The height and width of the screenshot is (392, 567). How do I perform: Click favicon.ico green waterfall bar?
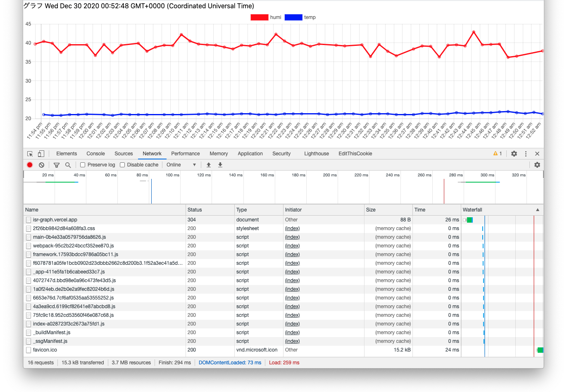pos(540,350)
